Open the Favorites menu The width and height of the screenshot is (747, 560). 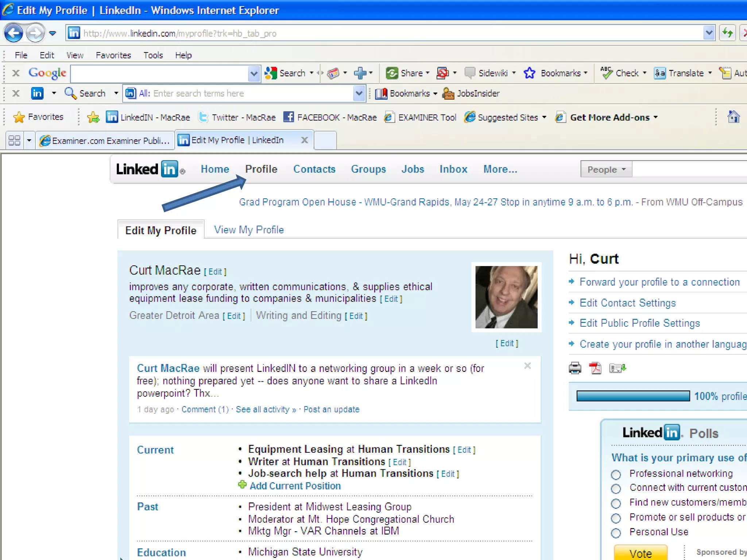(x=113, y=55)
